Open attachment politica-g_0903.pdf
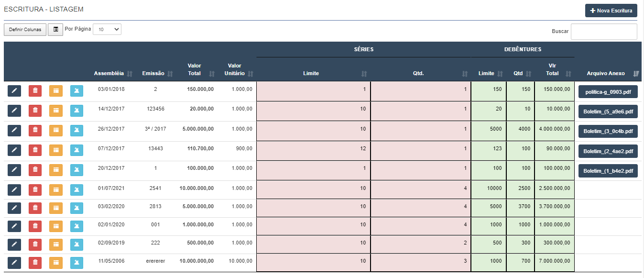 point(608,91)
